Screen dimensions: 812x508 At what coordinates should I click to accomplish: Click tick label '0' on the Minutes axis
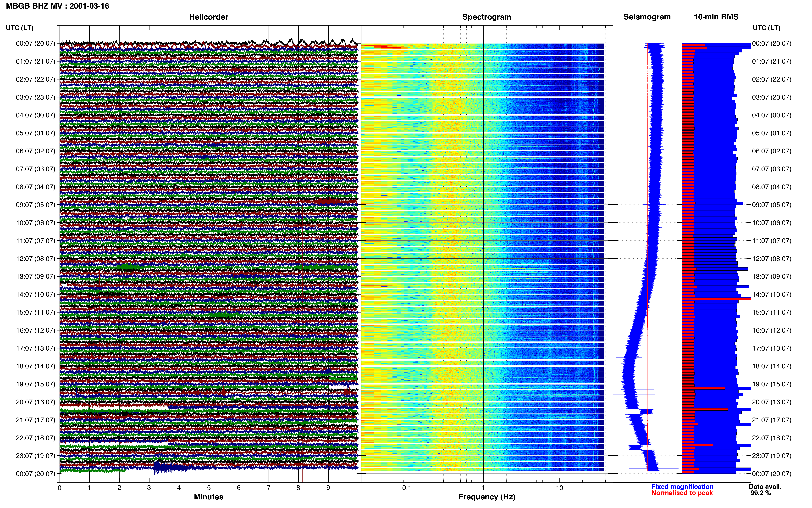pos(59,488)
